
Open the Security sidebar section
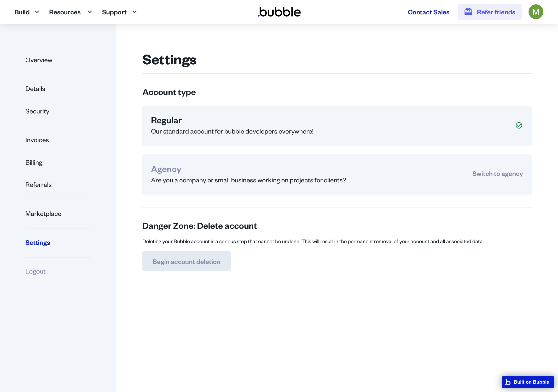[x=37, y=111]
